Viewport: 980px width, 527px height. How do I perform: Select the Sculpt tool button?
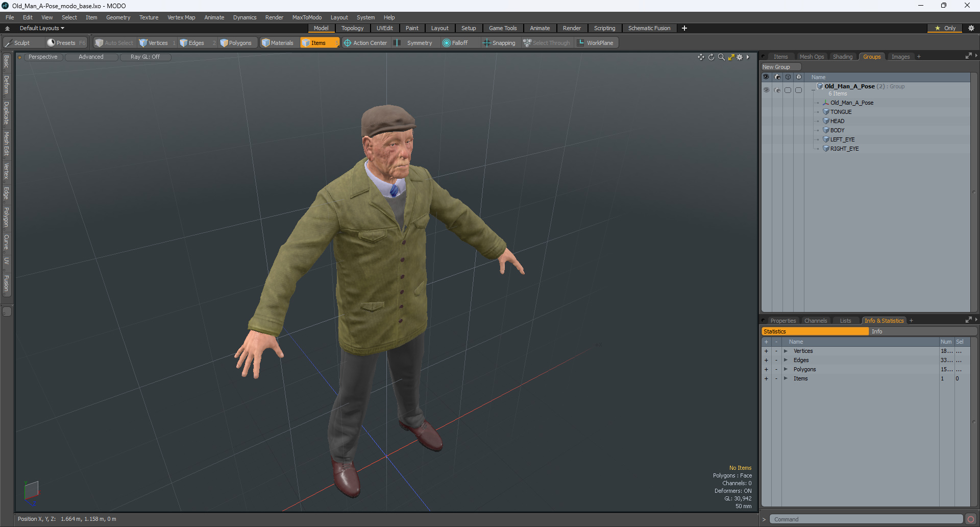tap(23, 43)
